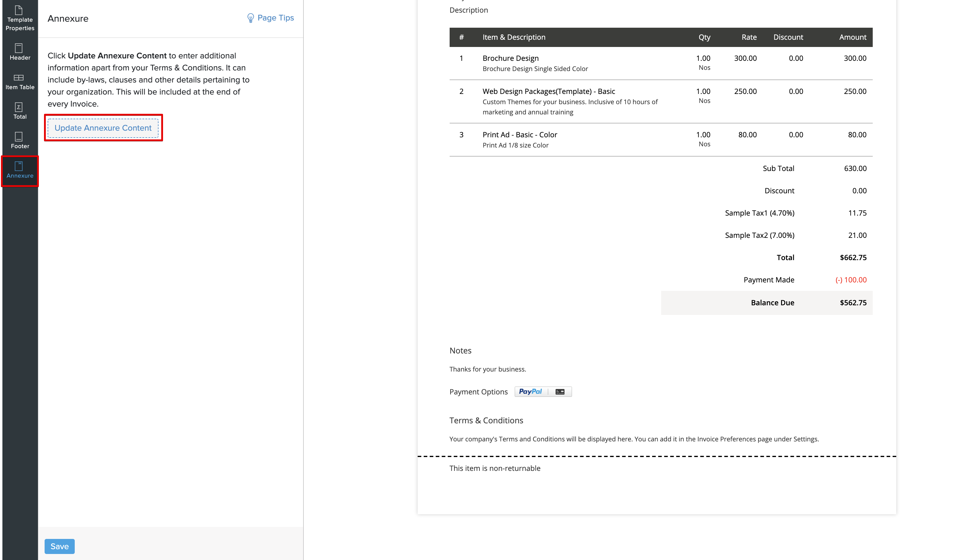
Task: Save the template changes
Action: (59, 546)
